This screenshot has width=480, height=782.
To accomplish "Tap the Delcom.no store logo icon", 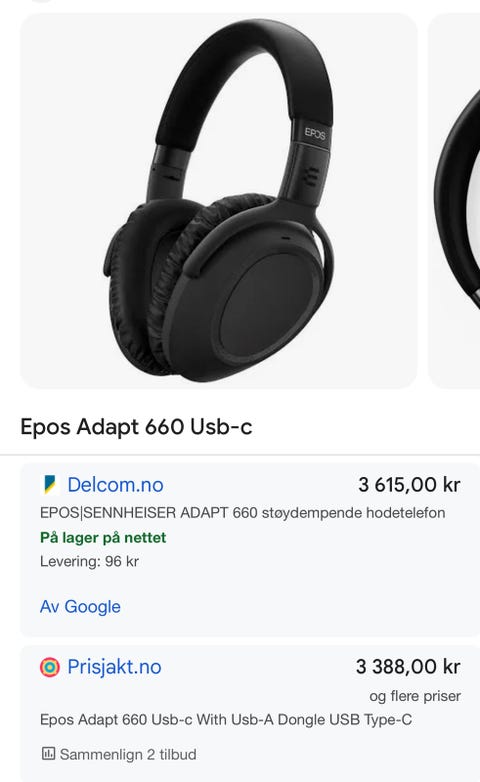I will tap(49, 484).
